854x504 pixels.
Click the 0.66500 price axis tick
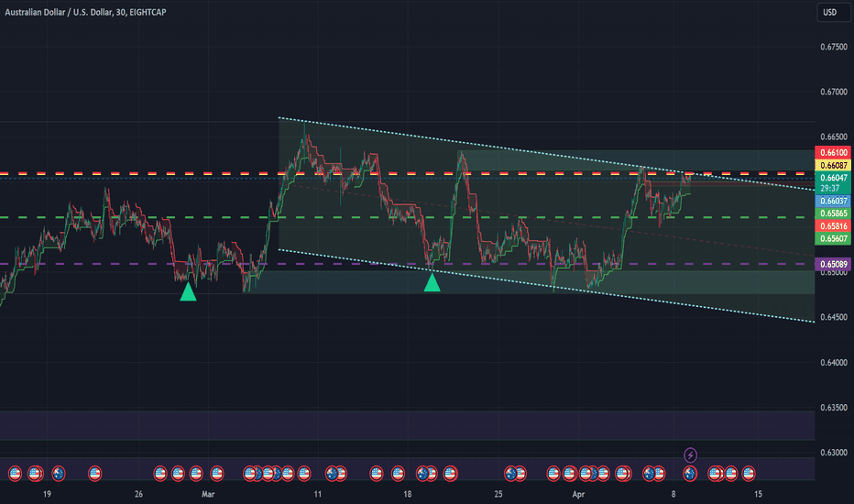click(x=834, y=137)
